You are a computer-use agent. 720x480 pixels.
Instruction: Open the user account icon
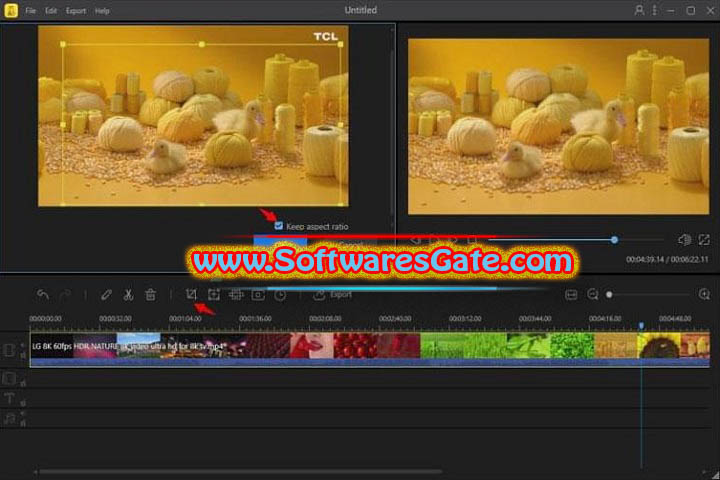coord(639,10)
